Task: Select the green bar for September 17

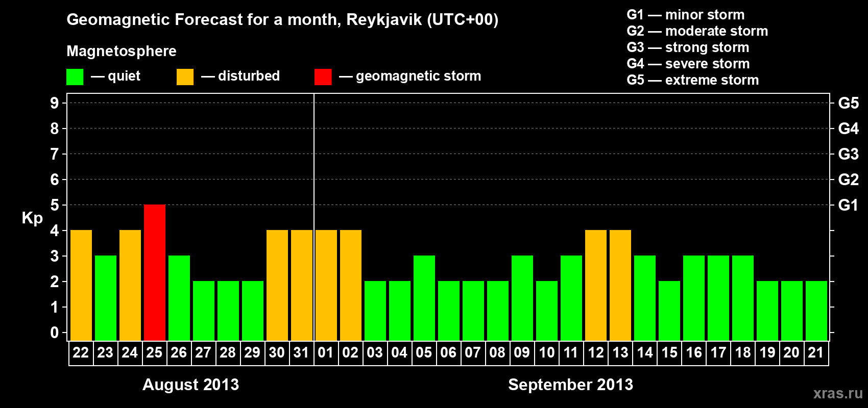Action: [x=718, y=298]
